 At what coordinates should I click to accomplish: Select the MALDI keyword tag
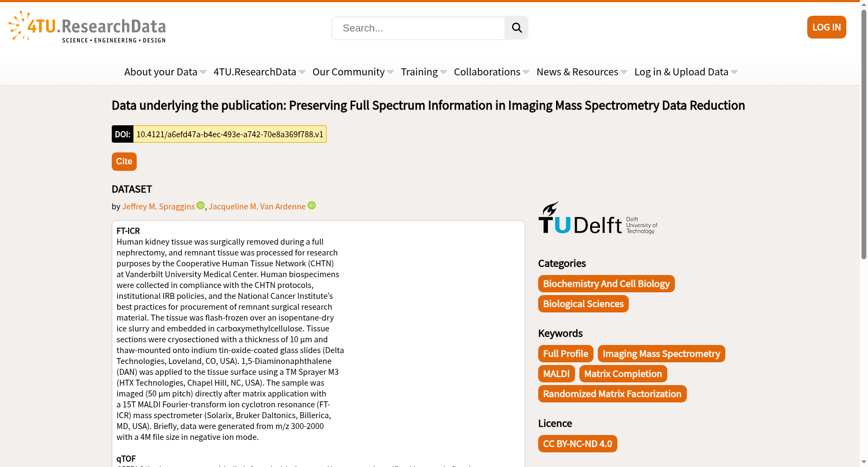557,374
